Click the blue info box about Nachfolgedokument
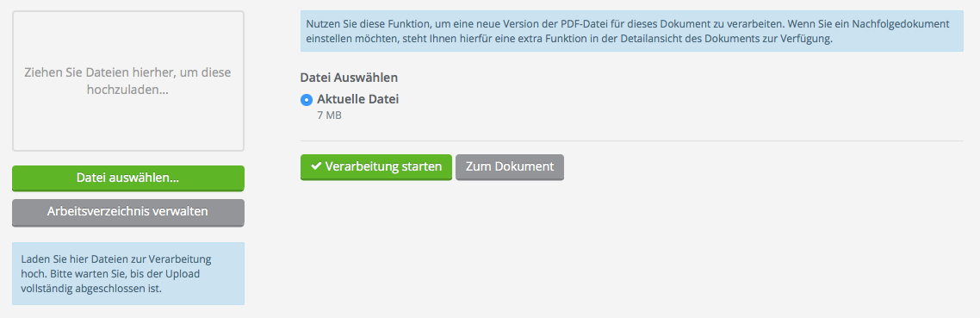980x318 pixels. [632, 31]
